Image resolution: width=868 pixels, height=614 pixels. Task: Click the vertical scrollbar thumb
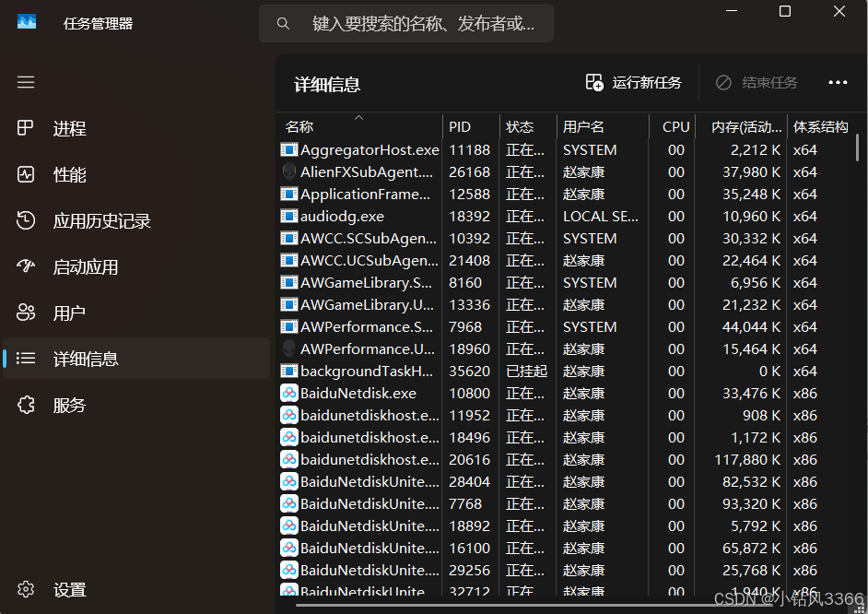point(857,148)
